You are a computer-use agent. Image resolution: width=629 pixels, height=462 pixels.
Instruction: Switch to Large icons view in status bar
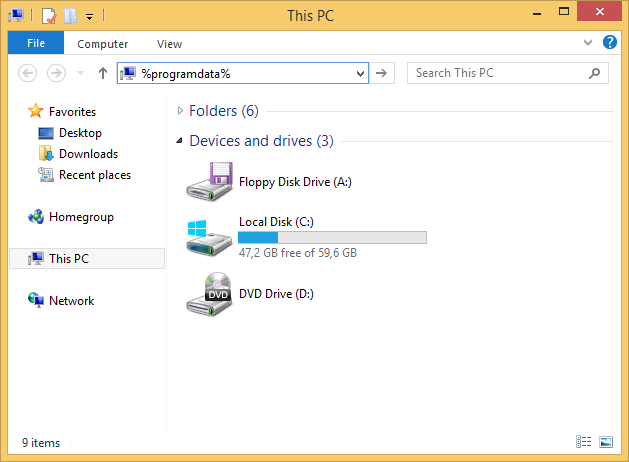pyautogui.click(x=606, y=442)
